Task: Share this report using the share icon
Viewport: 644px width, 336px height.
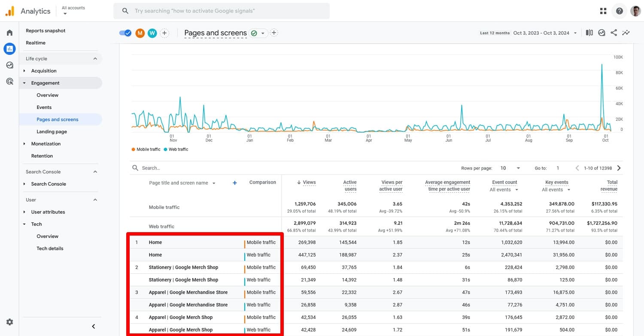Action: (614, 33)
